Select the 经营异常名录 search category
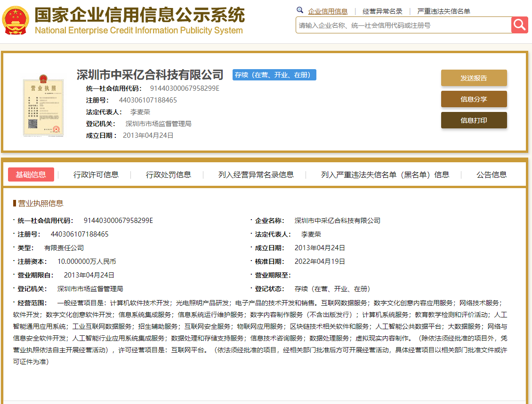532x404 pixels. tap(382, 11)
